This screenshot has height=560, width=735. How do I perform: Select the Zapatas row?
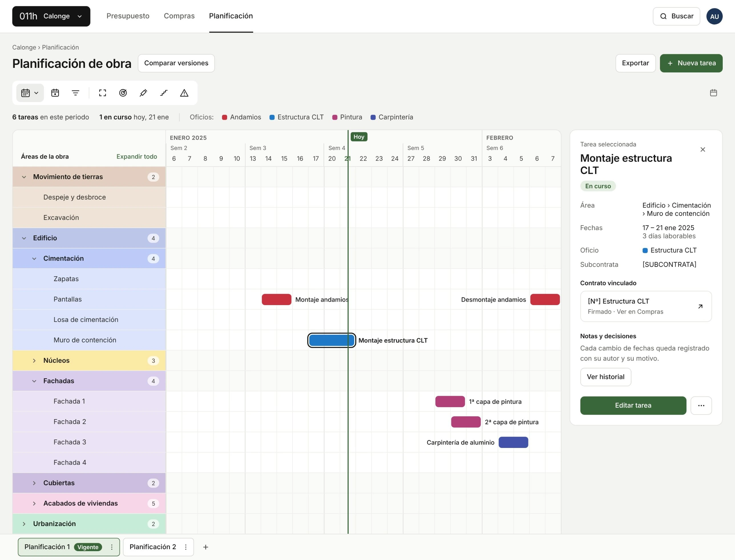pyautogui.click(x=89, y=279)
